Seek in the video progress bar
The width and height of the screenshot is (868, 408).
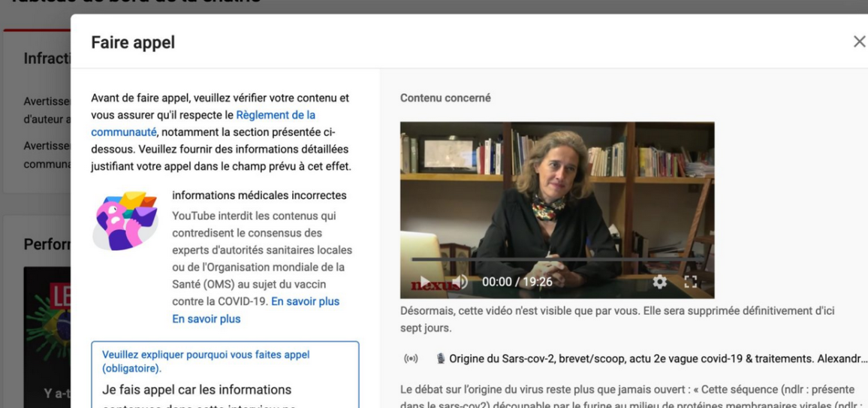pyautogui.click(x=557, y=259)
